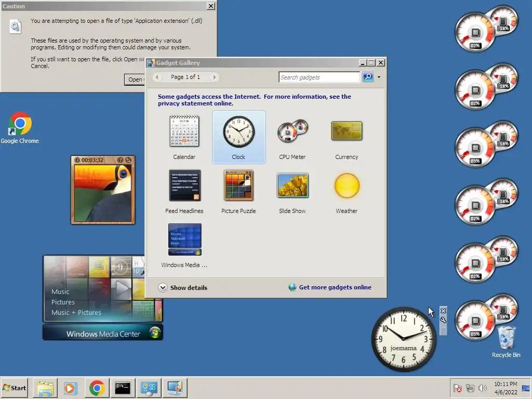Expand Show details chevron
Viewport: 532px width, 399px height.
click(x=163, y=287)
